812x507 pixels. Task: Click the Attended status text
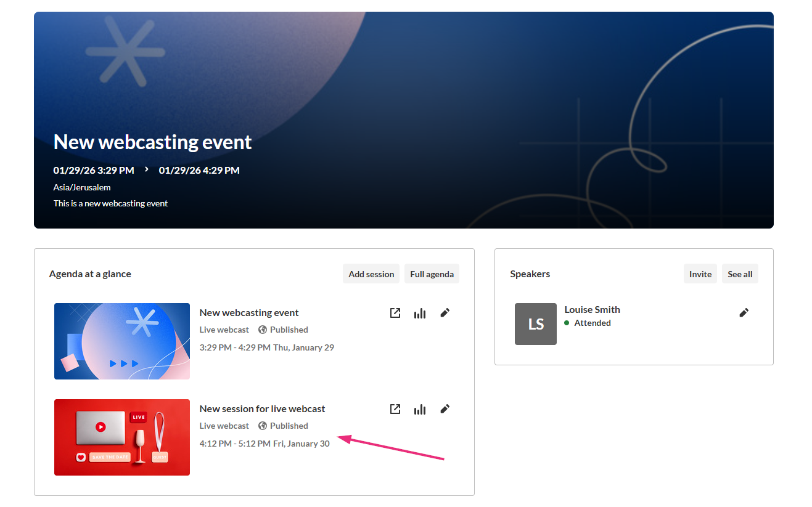click(593, 323)
